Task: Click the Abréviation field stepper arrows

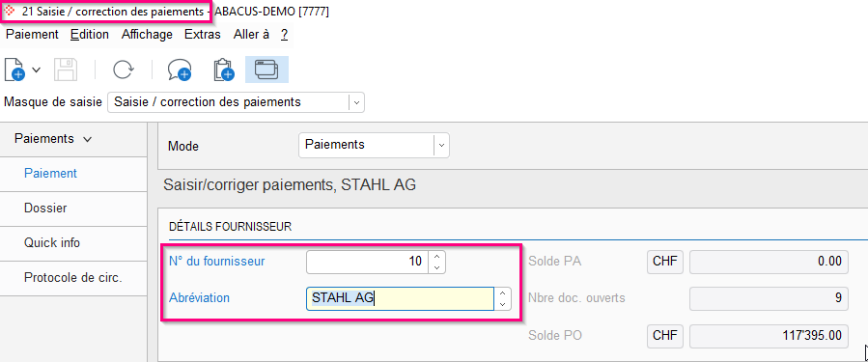Action: point(502,298)
